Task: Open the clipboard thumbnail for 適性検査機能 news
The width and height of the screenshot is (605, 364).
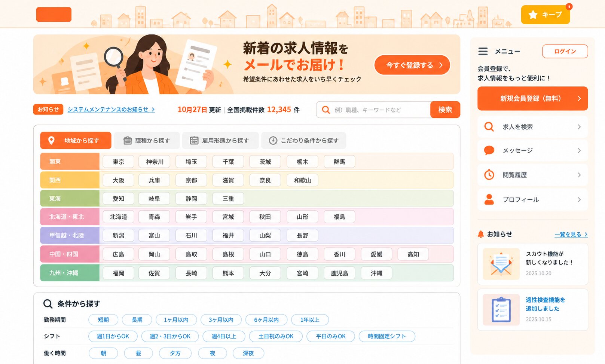Action: [x=501, y=310]
